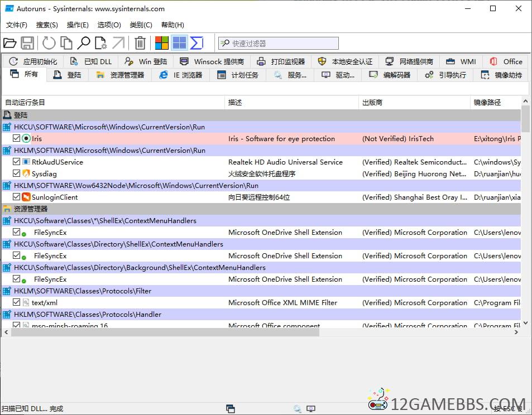Image resolution: width=532 pixels, height=415 pixels.
Task: Click the RtkAudUService entry icon
Action: 26,162
